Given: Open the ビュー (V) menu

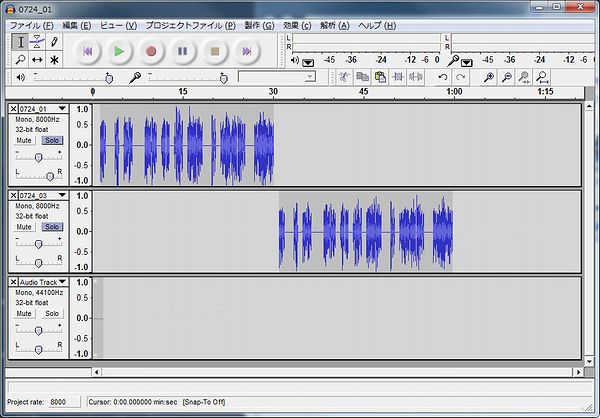Looking at the screenshot, I should tap(118, 26).
